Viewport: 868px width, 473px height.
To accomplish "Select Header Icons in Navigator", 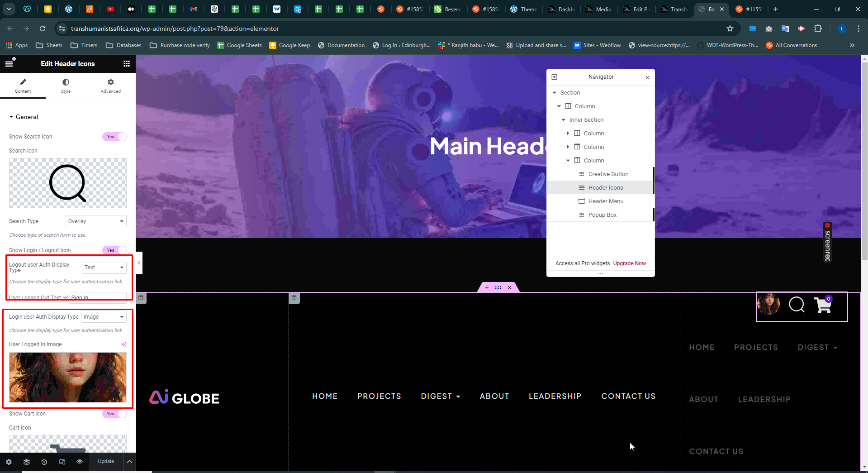I will point(600,188).
